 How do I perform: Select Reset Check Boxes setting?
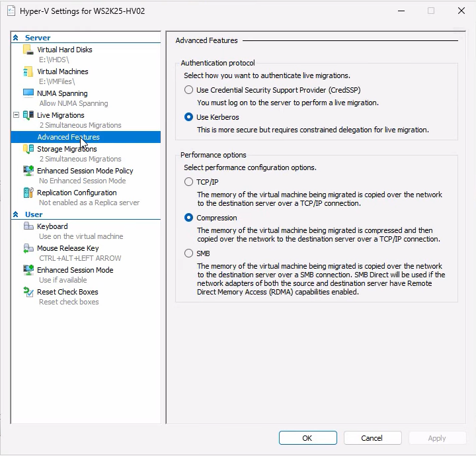pos(67,292)
